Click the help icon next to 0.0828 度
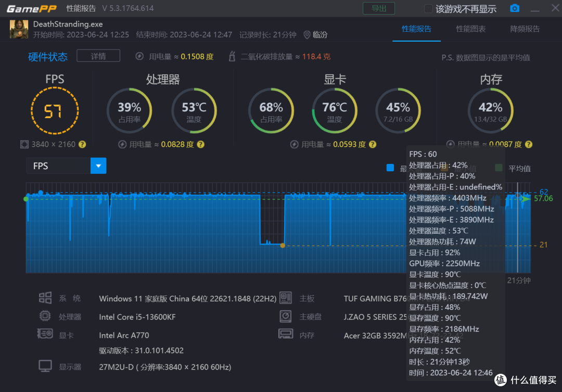The width and height of the screenshot is (562, 392). [x=201, y=144]
